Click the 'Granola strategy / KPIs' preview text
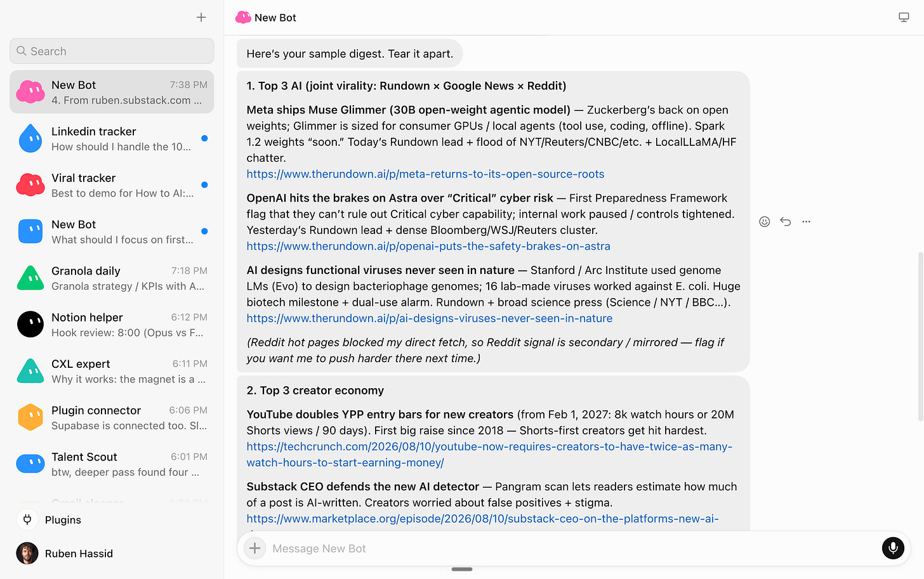This screenshot has height=579, width=924. point(128,286)
